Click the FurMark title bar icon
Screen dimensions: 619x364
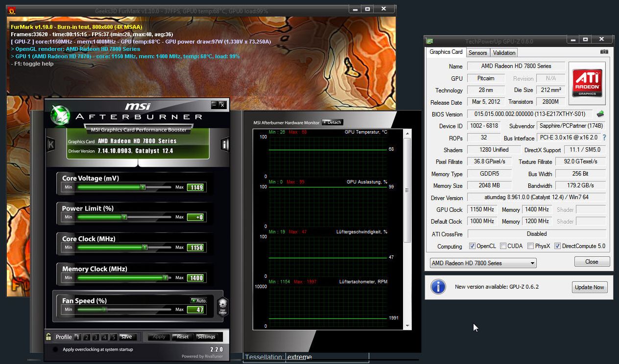click(x=12, y=10)
